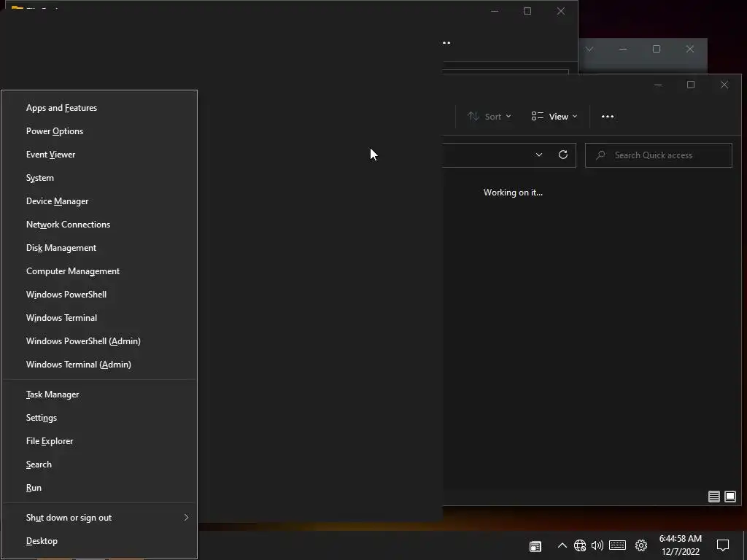Open the notification center icon
The width and height of the screenshot is (747, 560).
click(723, 545)
